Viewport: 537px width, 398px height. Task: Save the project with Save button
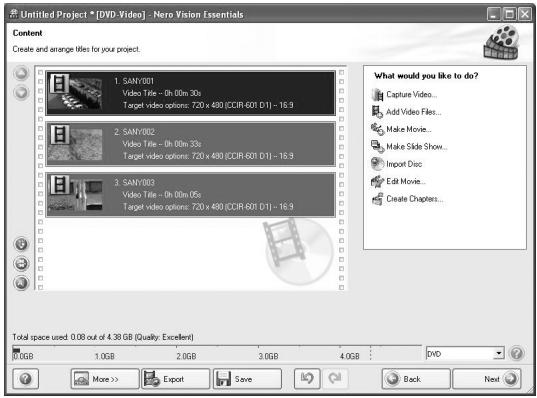pos(247,379)
